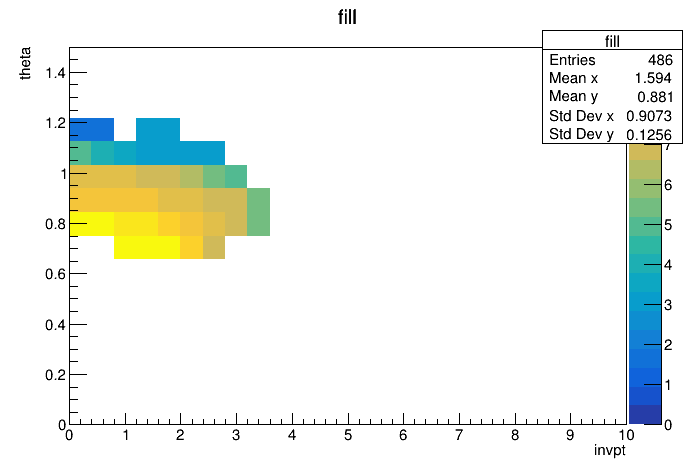The width and height of the screenshot is (696, 472).
Task: Click the "7" tick label on the invpt axis
Action: point(459,435)
